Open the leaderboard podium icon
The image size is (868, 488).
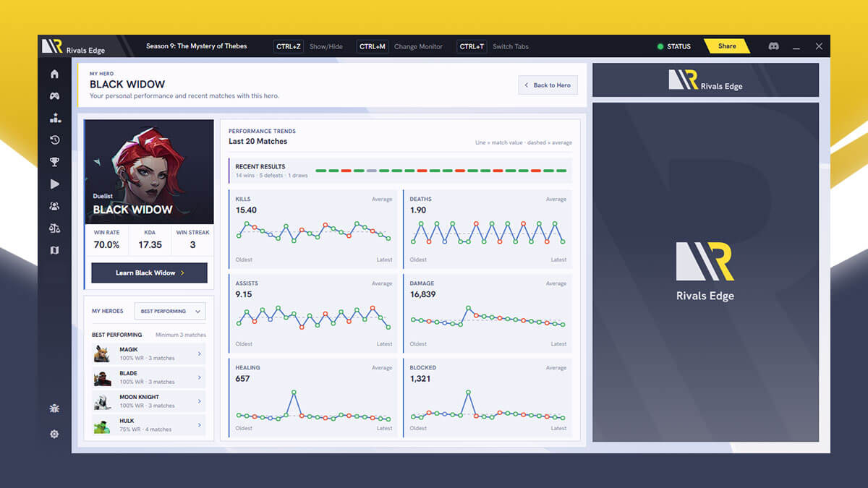click(54, 118)
